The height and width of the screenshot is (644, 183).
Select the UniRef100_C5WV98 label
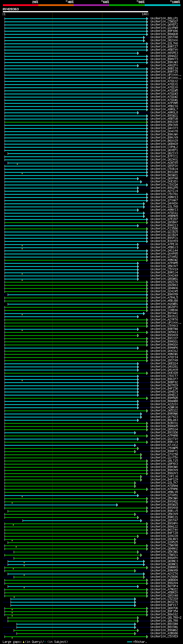click(x=164, y=545)
